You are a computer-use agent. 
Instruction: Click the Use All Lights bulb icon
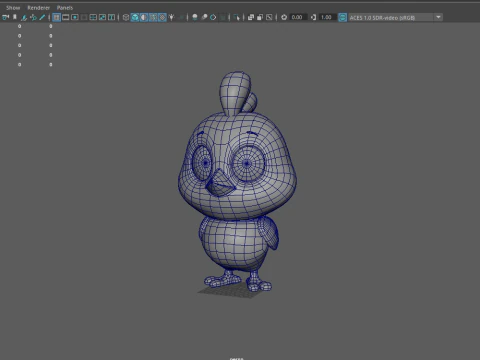pyautogui.click(x=172, y=17)
